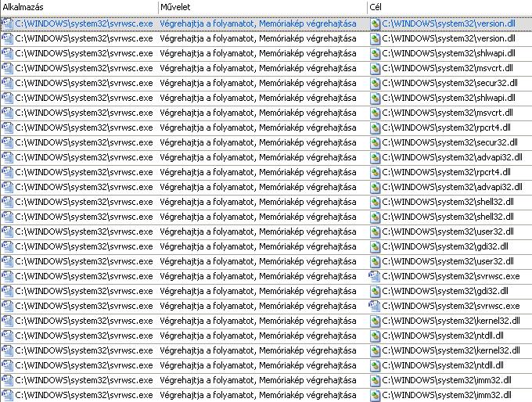Click the application icon in lower imm32.dll row
The image size is (532, 402).
click(x=7, y=395)
